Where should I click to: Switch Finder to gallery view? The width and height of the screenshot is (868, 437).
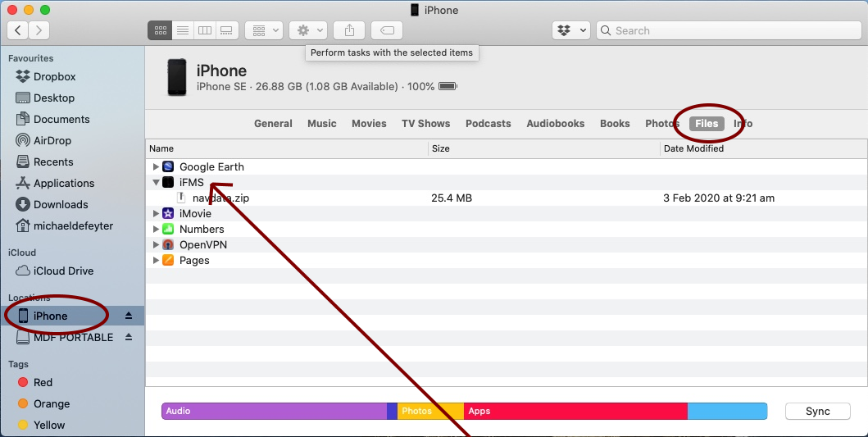tap(227, 30)
